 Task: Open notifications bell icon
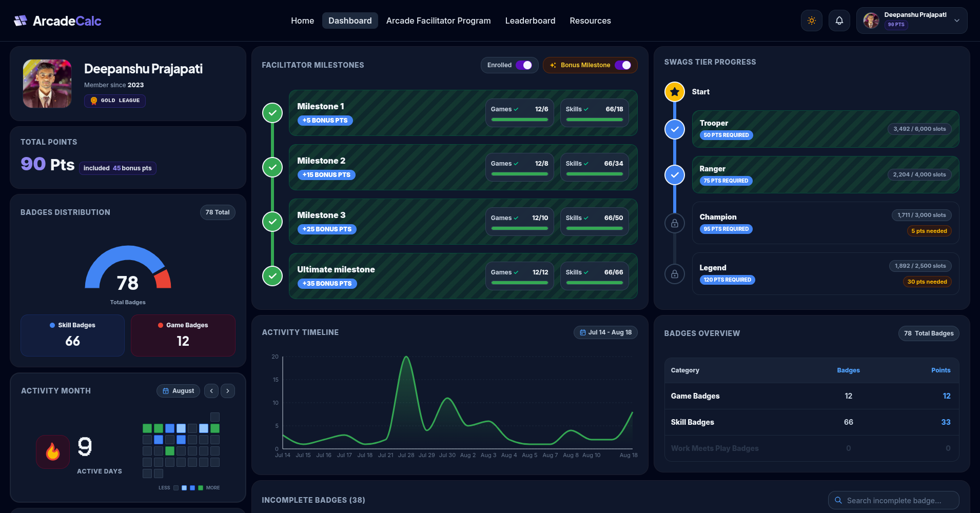[839, 21]
